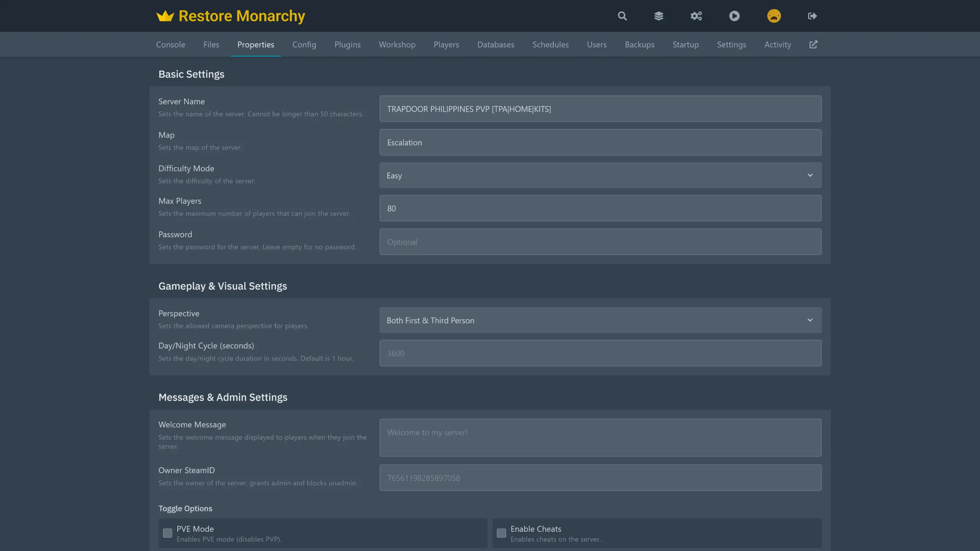Open the Backups tab
The height and width of the screenshot is (551, 980).
pyautogui.click(x=639, y=45)
